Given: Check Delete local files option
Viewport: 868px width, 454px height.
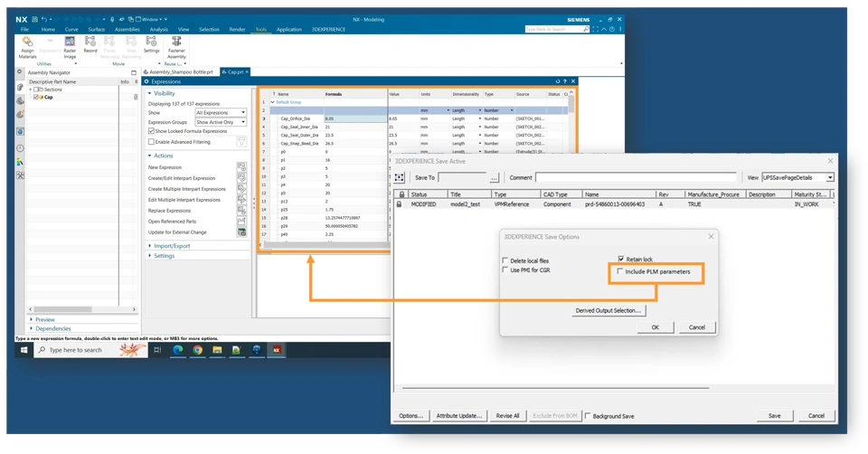Looking at the screenshot, I should (505, 260).
